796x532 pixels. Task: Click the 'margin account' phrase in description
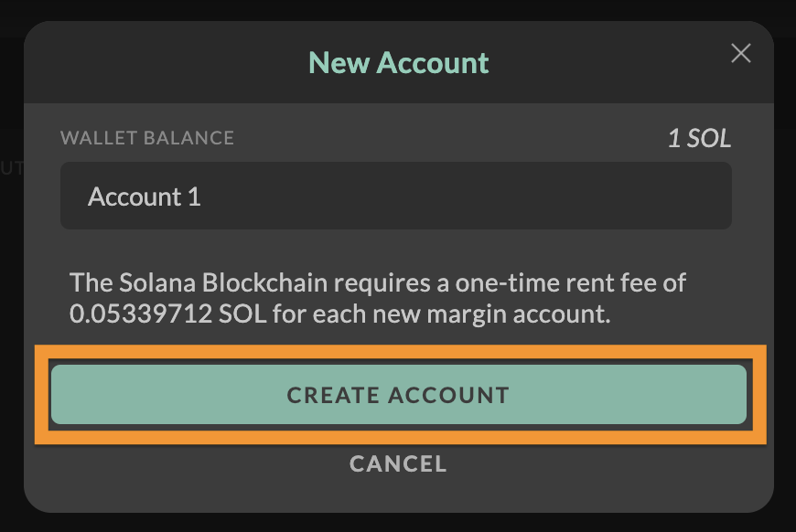pos(529,314)
